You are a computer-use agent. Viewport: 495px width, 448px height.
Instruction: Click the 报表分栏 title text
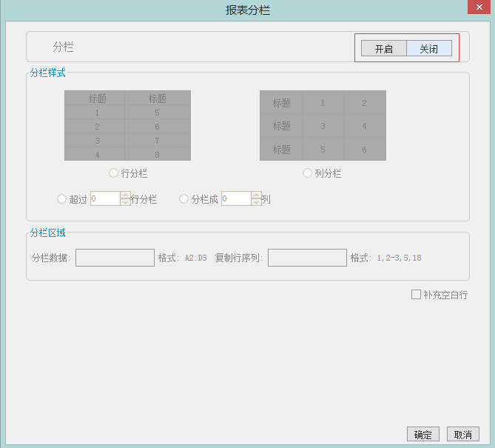(x=248, y=10)
